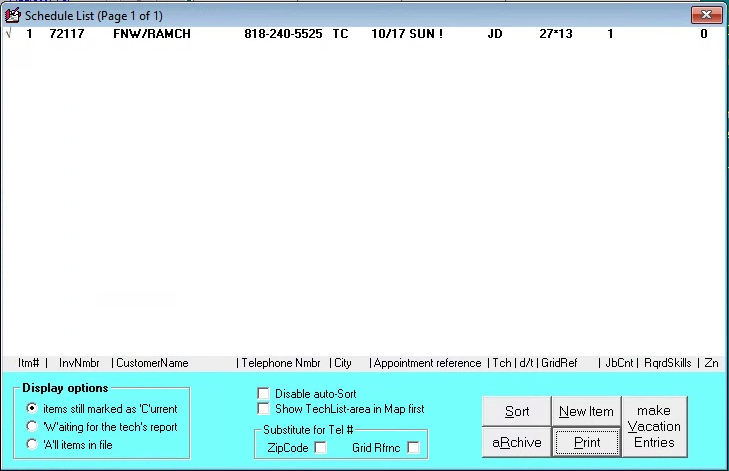This screenshot has height=471, width=729.
Task: Click appointment reference 10/17 SUN !
Action: [x=407, y=33]
